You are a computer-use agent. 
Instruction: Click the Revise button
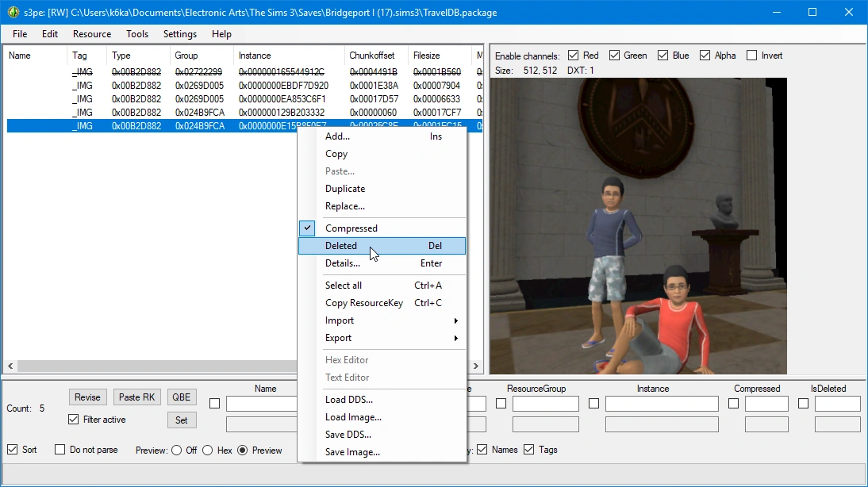click(x=87, y=397)
